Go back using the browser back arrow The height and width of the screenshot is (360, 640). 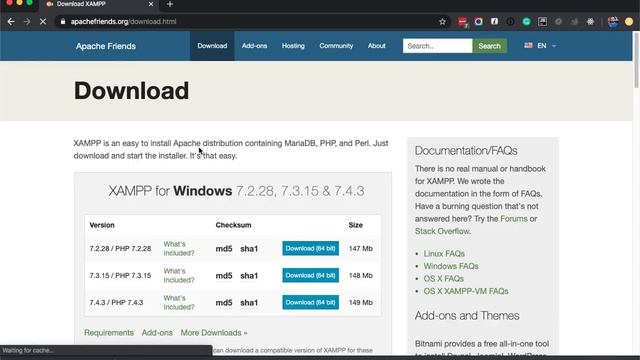tap(11, 22)
